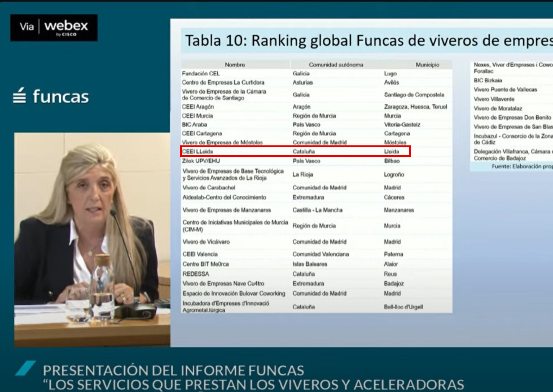Select Vivero Puente de Vallecas entry
Viewport: 553px width, 392px height.
tap(505, 90)
